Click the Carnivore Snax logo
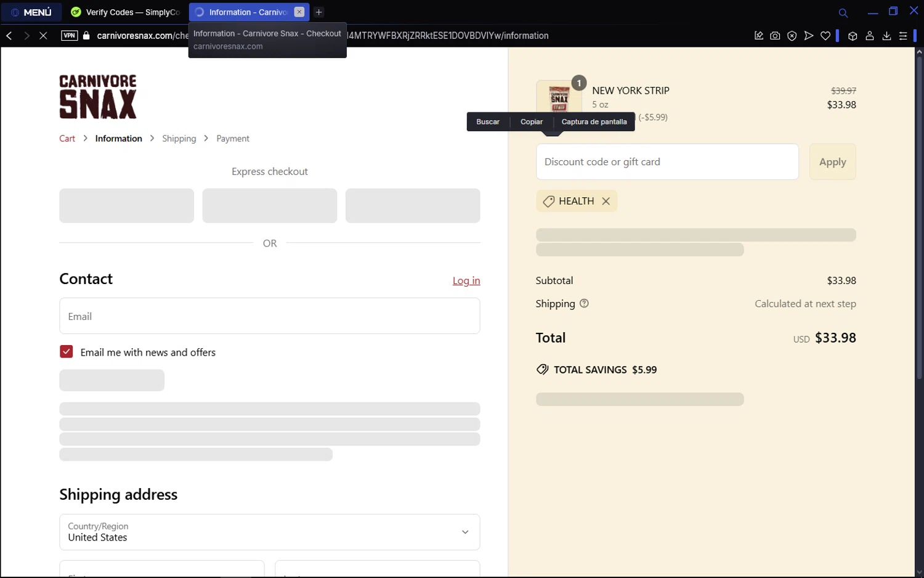Screen dimensions: 924x578 (98, 97)
